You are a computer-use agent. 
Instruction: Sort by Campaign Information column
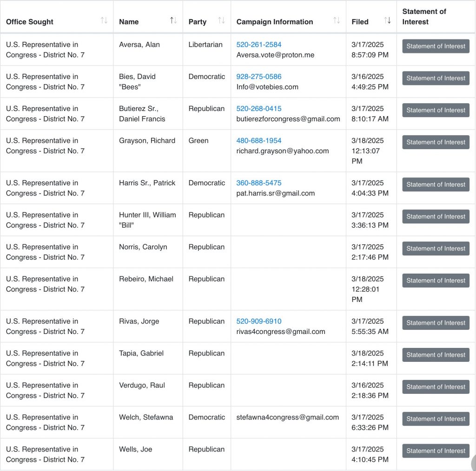[337, 21]
